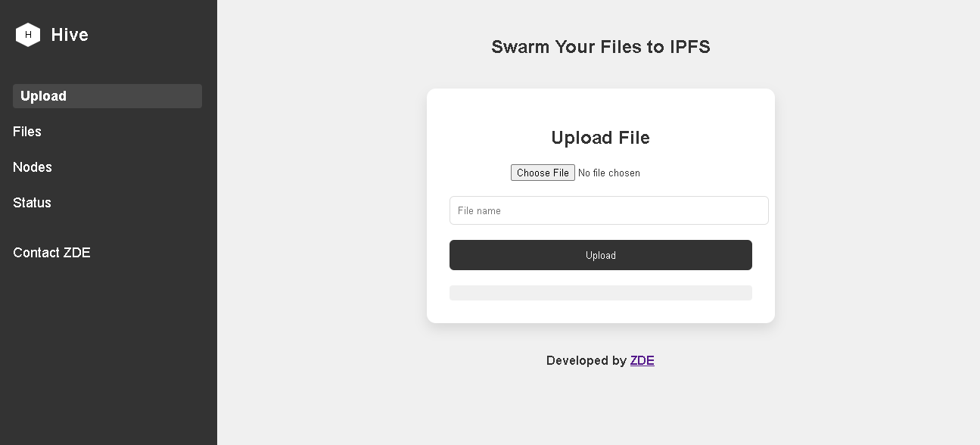Go to the Files sidebar page
Screen dimensions: 980x445
[27, 132]
